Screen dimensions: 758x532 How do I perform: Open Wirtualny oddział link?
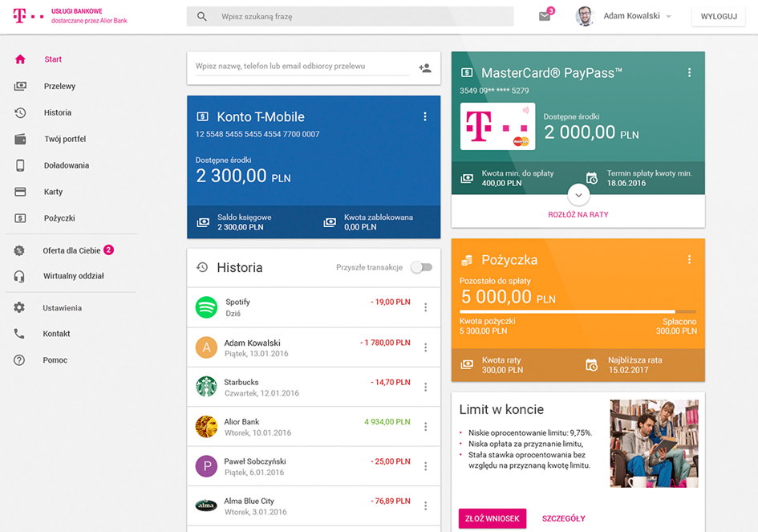point(74,276)
